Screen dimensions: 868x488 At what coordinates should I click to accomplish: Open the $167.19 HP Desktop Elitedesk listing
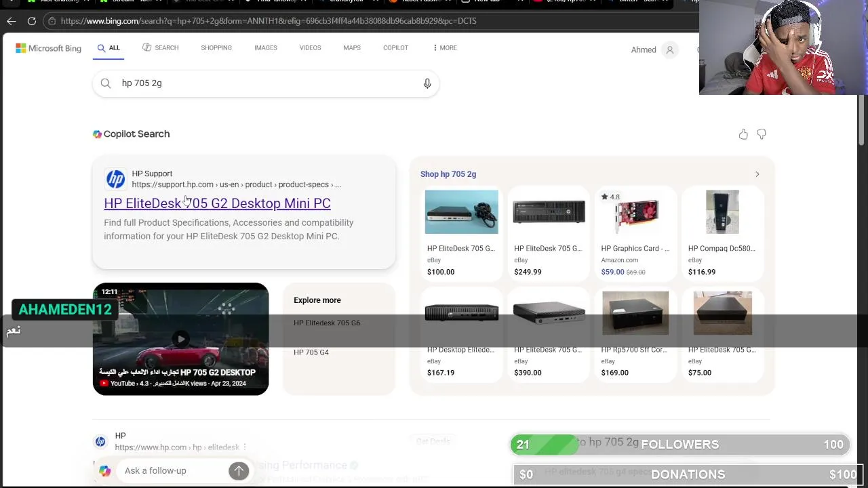[461, 334]
